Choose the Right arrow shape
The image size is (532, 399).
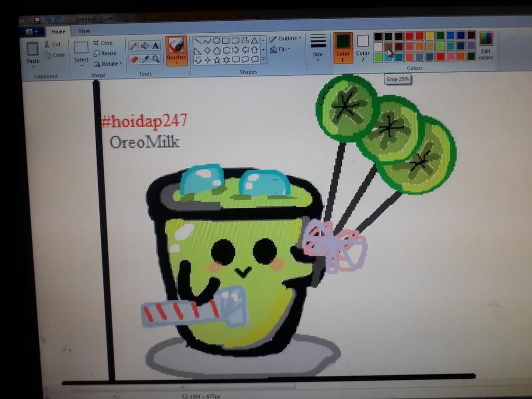tap(235, 50)
